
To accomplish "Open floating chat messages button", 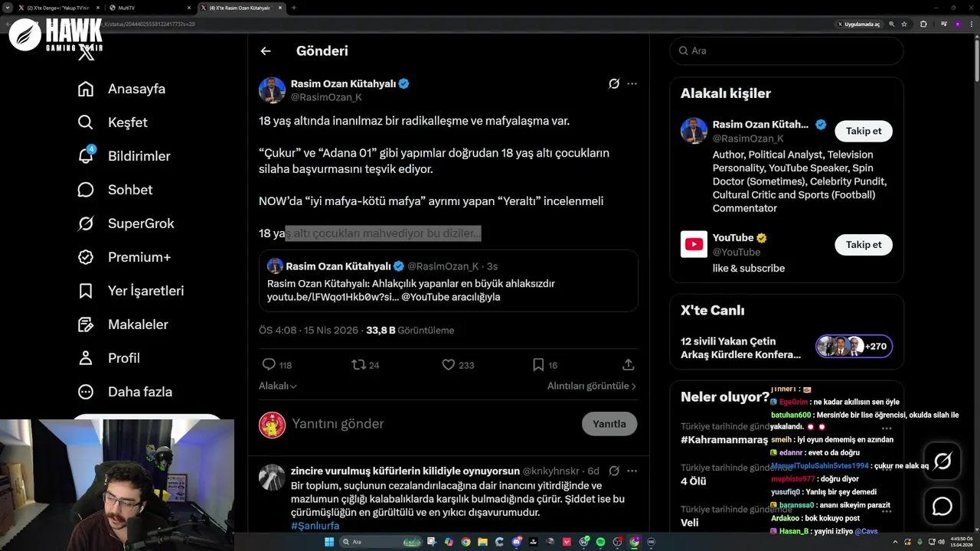I will (x=942, y=507).
